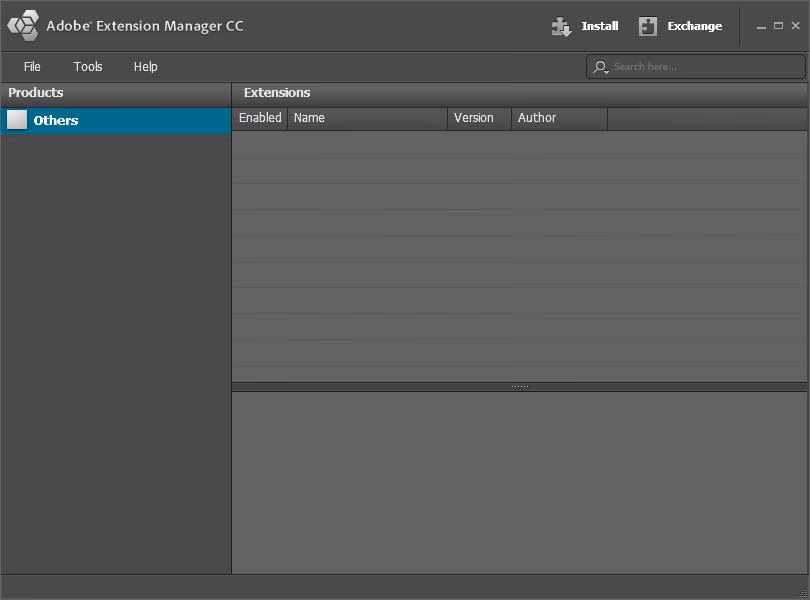Viewport: 810px width, 600px height.
Task: Click the magnifier glyph inside the search field
Action: tap(598, 67)
